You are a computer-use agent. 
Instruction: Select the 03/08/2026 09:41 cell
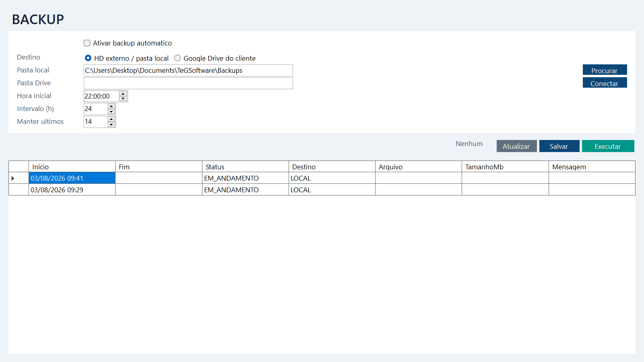[x=72, y=178]
